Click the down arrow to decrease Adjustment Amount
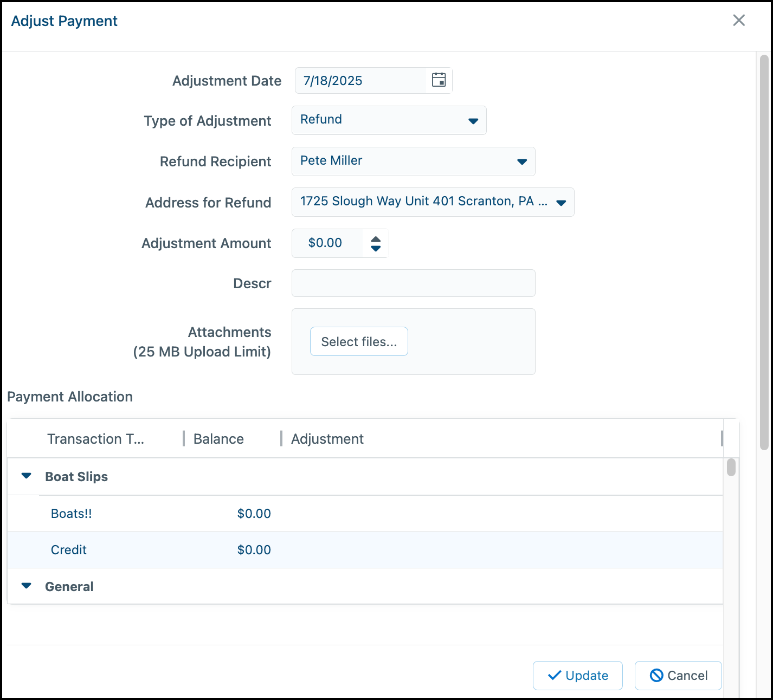The height and width of the screenshot is (700, 773). [376, 248]
